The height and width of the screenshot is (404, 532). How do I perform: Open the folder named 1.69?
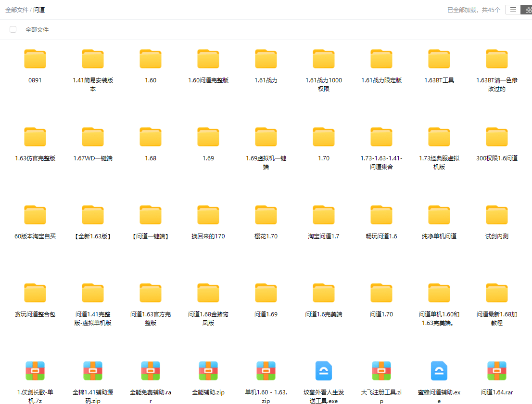[x=208, y=137]
